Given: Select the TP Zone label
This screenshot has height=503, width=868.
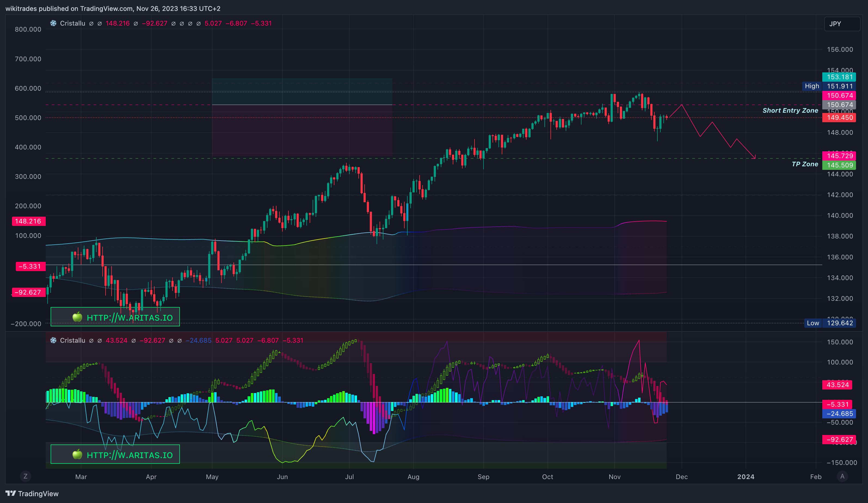Looking at the screenshot, I should (x=805, y=164).
